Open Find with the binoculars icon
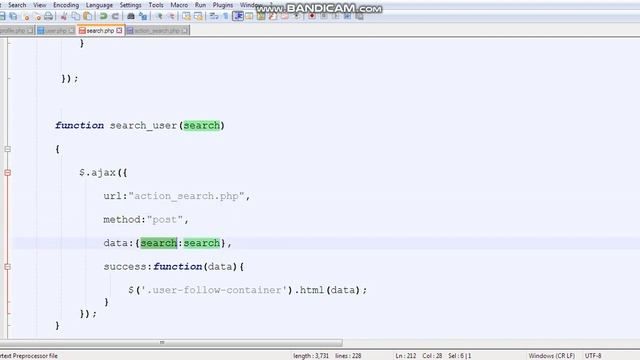 click(x=131, y=16)
